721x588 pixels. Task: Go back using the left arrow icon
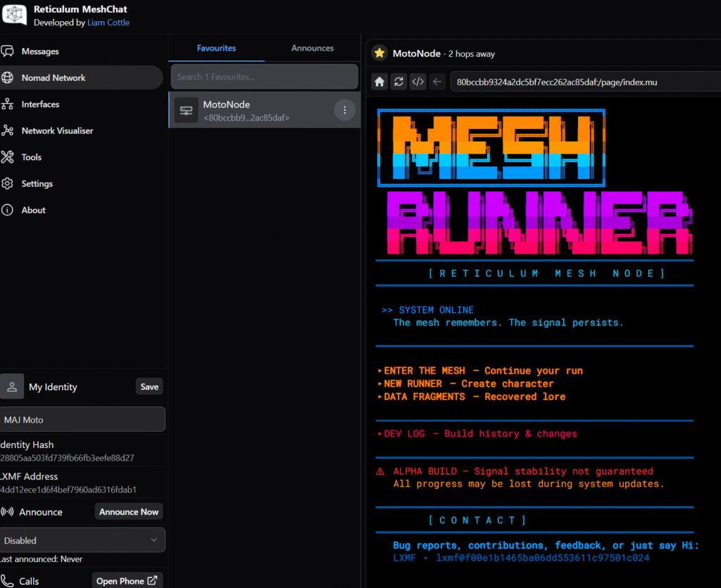437,82
